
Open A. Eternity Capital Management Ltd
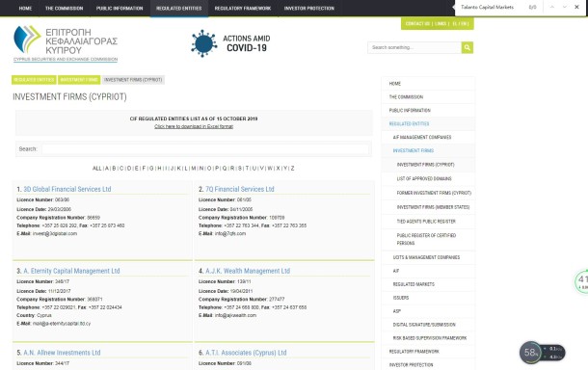71,271
